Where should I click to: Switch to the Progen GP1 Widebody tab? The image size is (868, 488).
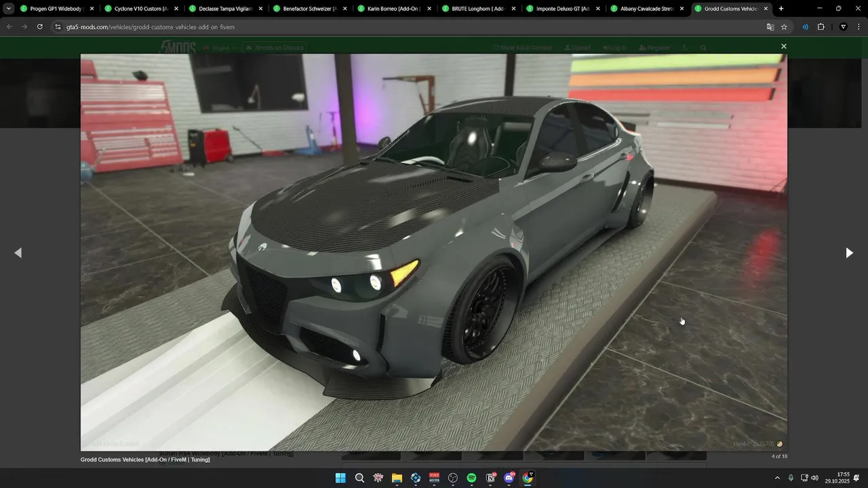pyautogui.click(x=56, y=9)
